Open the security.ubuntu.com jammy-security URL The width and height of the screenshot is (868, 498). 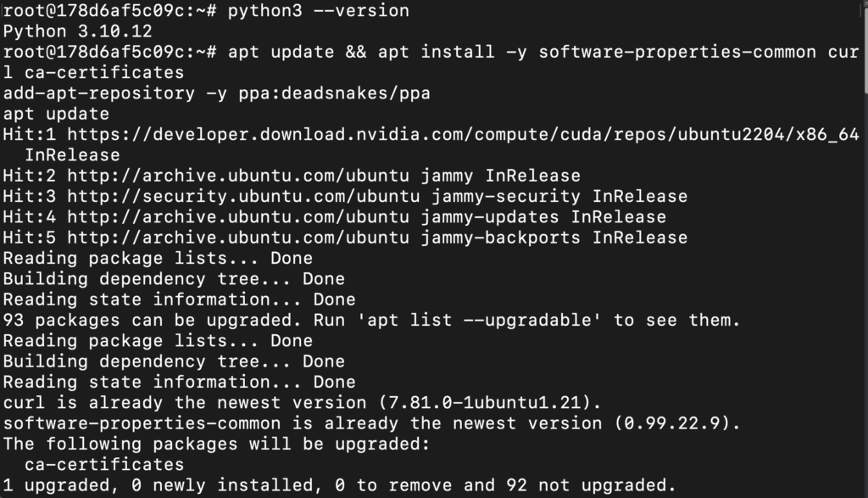pos(244,196)
